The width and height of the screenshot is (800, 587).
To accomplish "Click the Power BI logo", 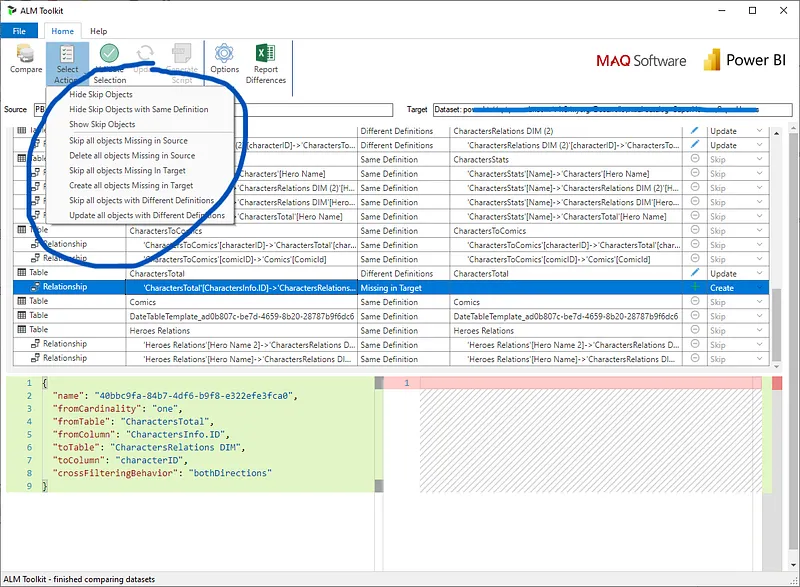I will 744,60.
